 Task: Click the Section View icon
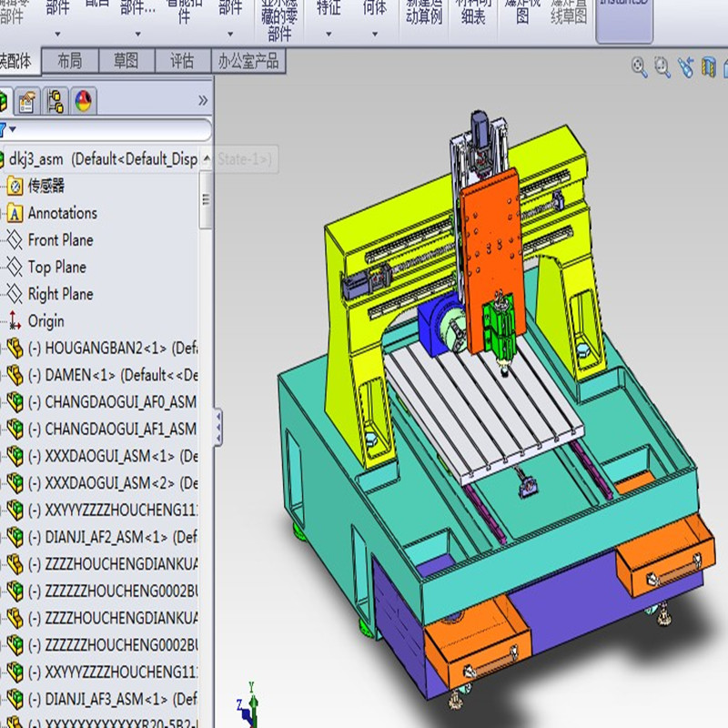click(708, 67)
